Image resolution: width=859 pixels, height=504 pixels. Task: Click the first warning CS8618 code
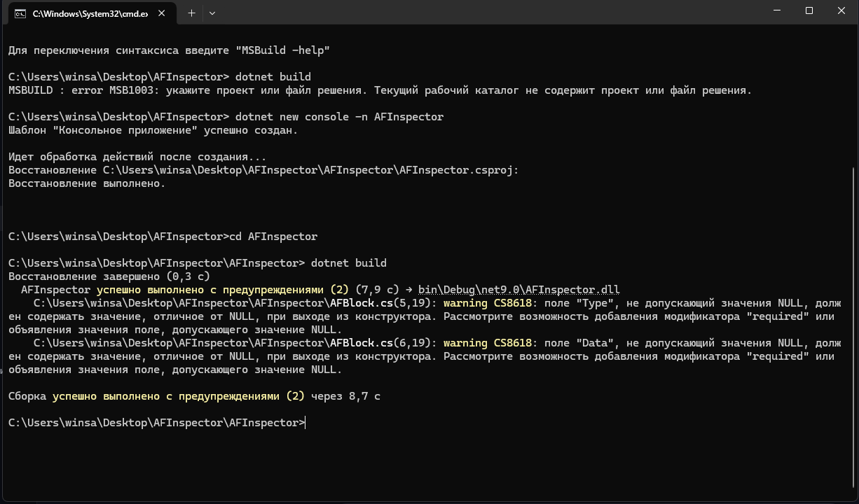pos(488,303)
